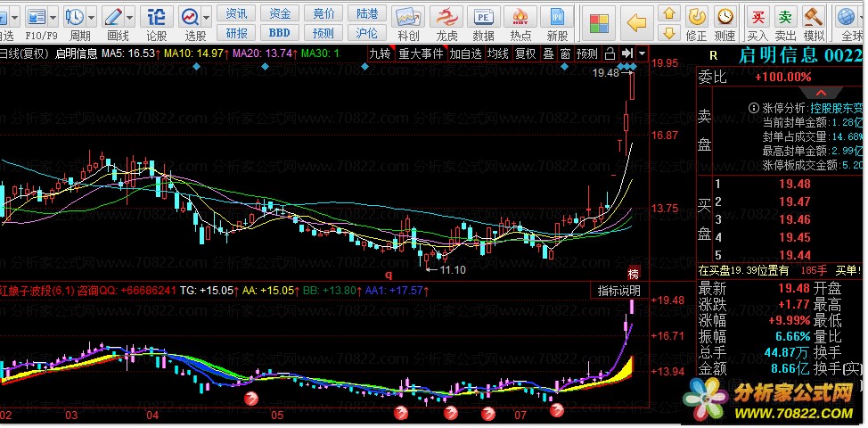Open the 热点 flame icon
The image size is (868, 428).
pos(520,17)
